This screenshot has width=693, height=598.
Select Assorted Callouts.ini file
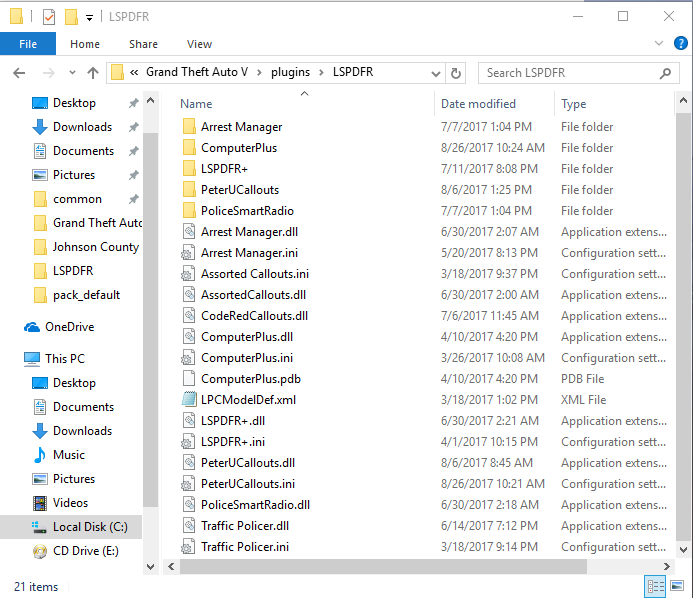[x=255, y=274]
